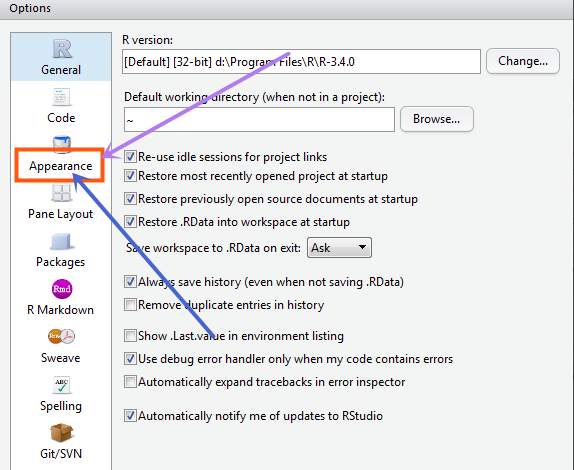
Task: Open the General settings R icon
Action: (62, 49)
